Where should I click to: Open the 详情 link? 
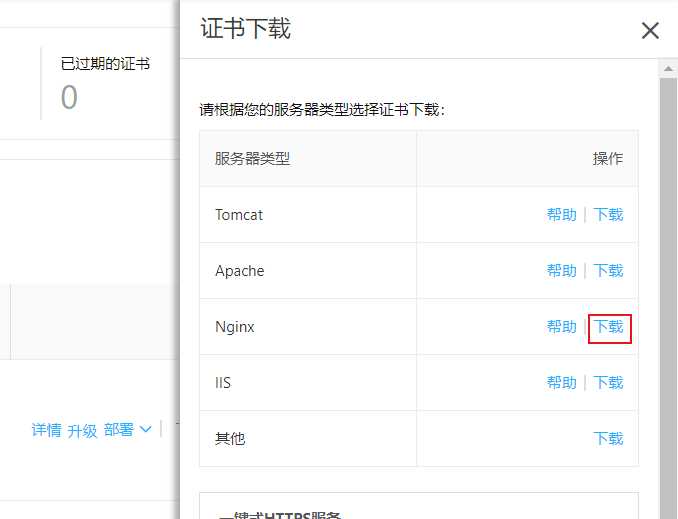pos(46,430)
